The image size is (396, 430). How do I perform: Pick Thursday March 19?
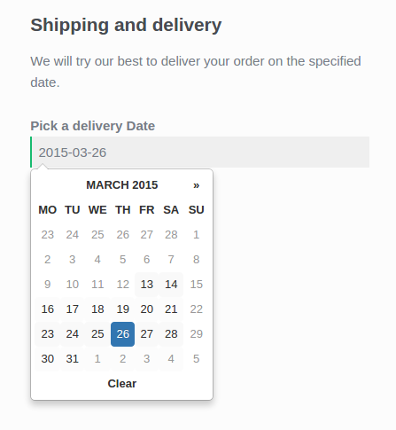coord(123,309)
